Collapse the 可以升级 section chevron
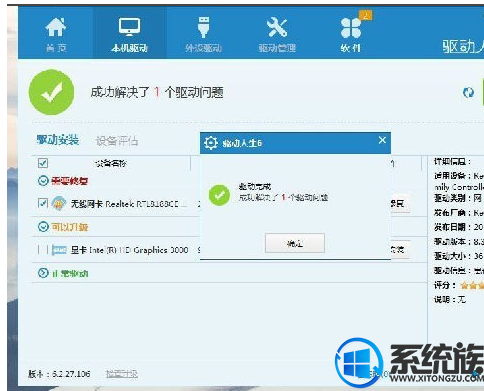Viewport: 484px width, 391px height. pos(43,227)
